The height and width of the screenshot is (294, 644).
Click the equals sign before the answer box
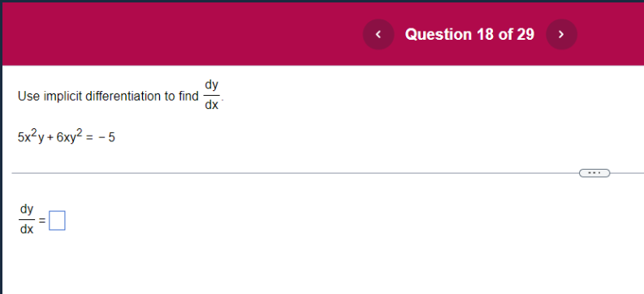pos(42,221)
